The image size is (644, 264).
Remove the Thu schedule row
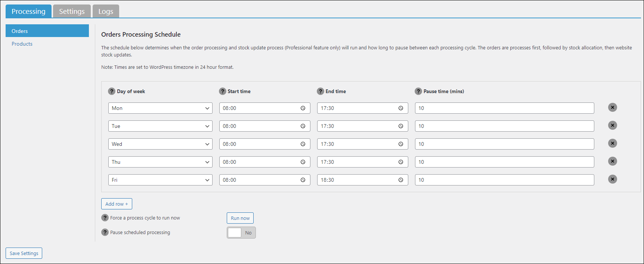tap(612, 161)
